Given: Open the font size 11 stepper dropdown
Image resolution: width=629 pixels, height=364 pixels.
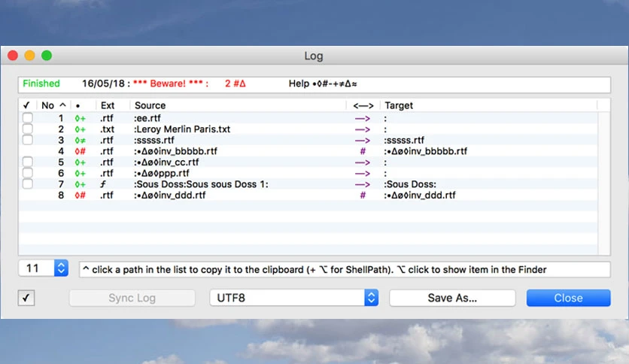Looking at the screenshot, I should [x=61, y=268].
